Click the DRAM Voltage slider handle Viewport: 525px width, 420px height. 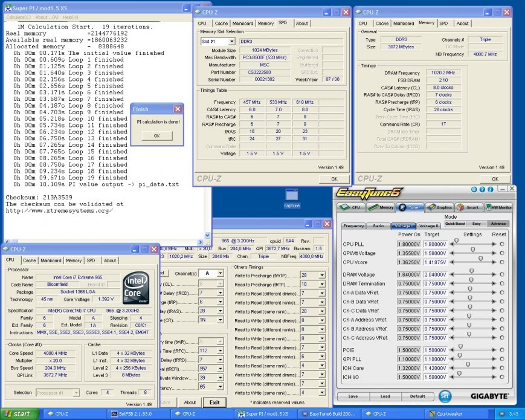[x=471, y=271]
